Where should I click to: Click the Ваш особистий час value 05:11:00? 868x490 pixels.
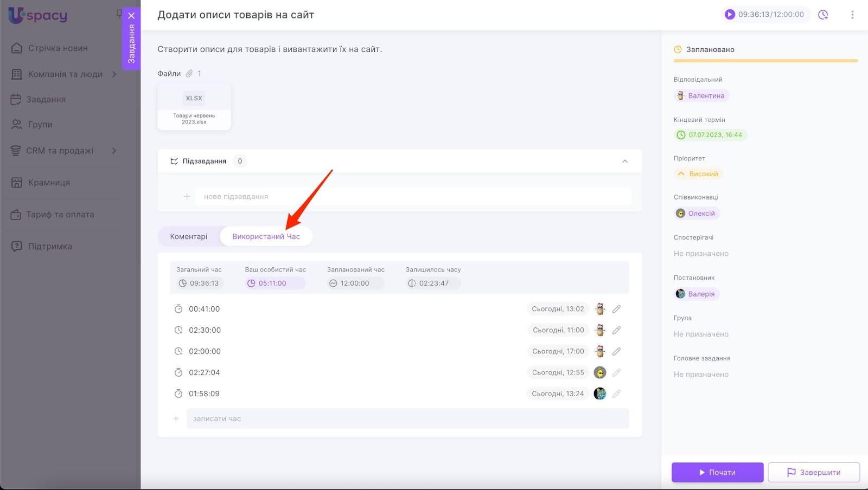pos(275,283)
